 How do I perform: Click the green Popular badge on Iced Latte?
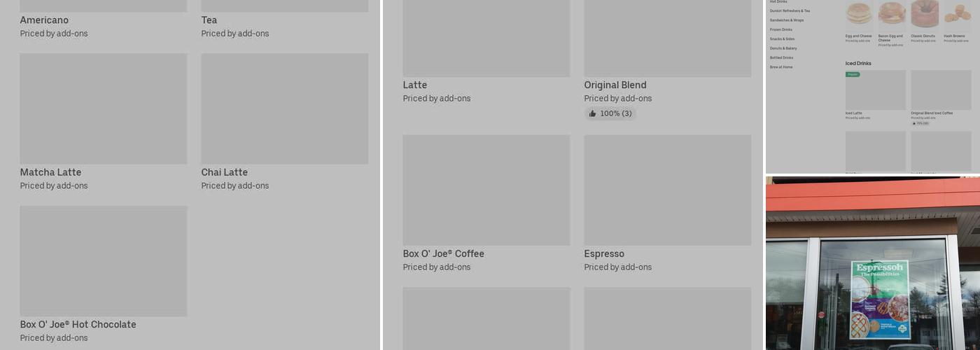[x=853, y=74]
